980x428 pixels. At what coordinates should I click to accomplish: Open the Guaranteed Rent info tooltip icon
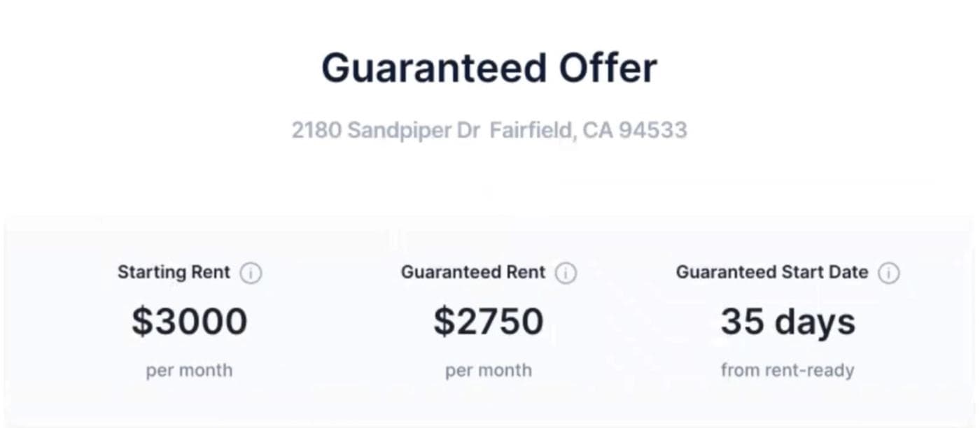[566, 273]
